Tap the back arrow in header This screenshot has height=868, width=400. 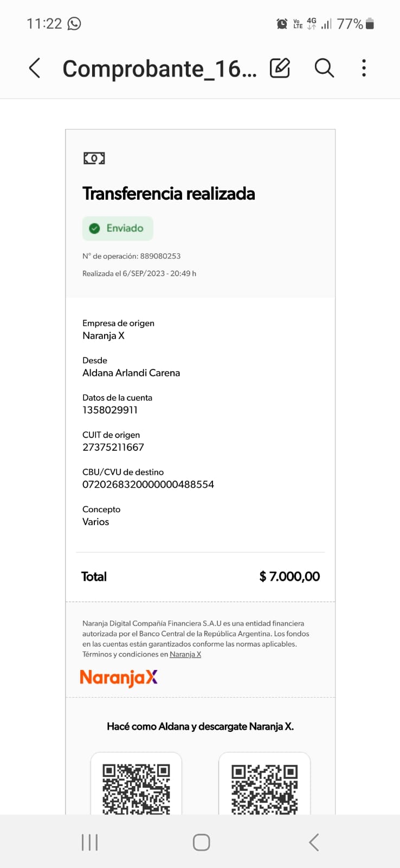pos(35,68)
